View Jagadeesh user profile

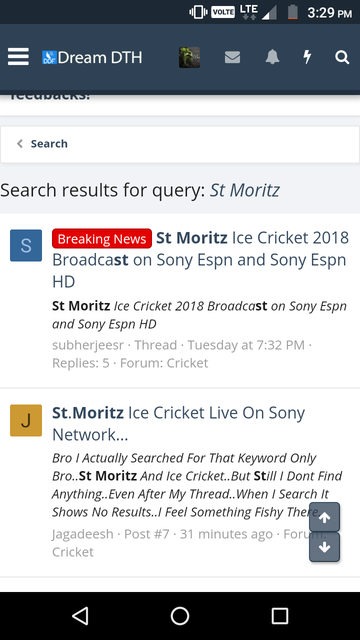(x=82, y=534)
